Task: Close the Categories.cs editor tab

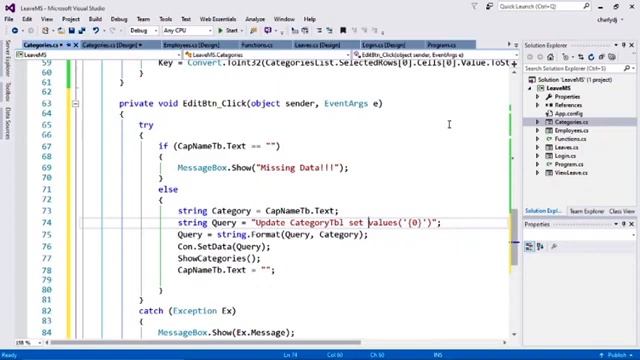Action: [76, 45]
